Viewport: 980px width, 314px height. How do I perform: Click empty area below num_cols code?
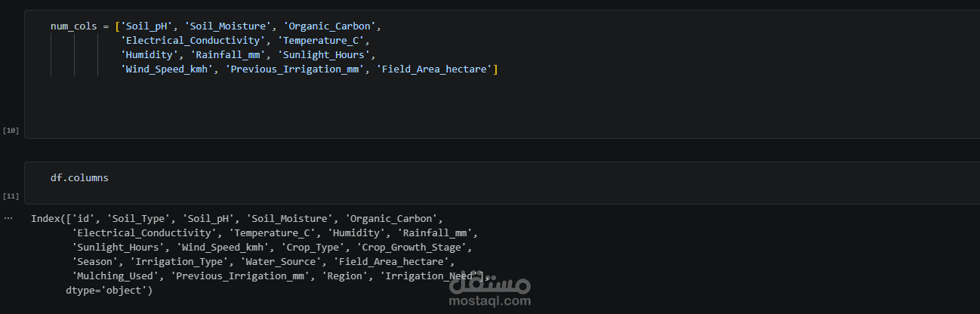[453, 106]
